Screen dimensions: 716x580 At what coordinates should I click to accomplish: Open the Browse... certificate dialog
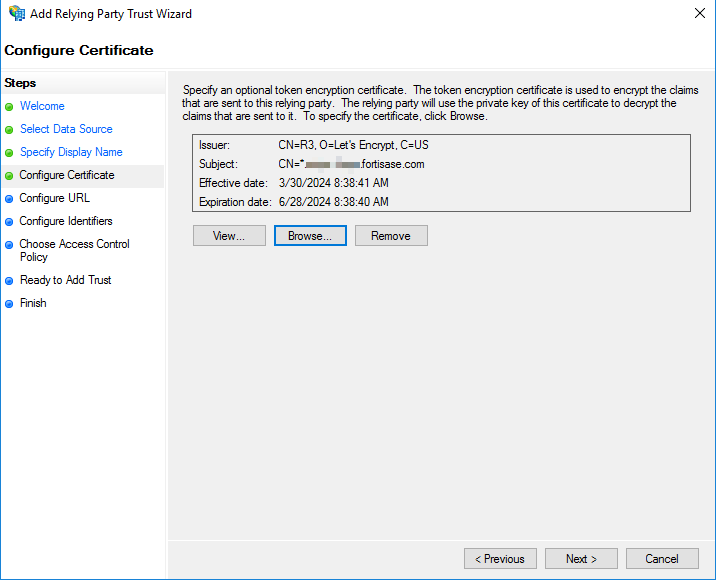click(x=310, y=236)
